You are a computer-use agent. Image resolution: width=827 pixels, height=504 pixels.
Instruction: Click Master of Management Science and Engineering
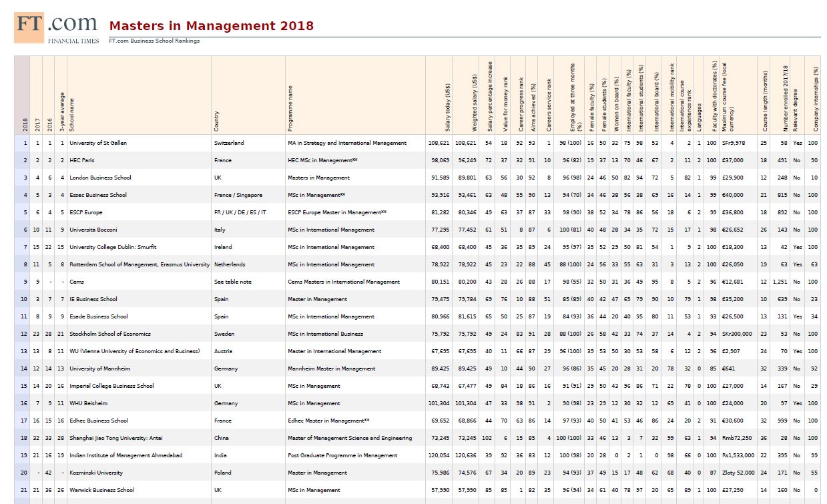(350, 438)
